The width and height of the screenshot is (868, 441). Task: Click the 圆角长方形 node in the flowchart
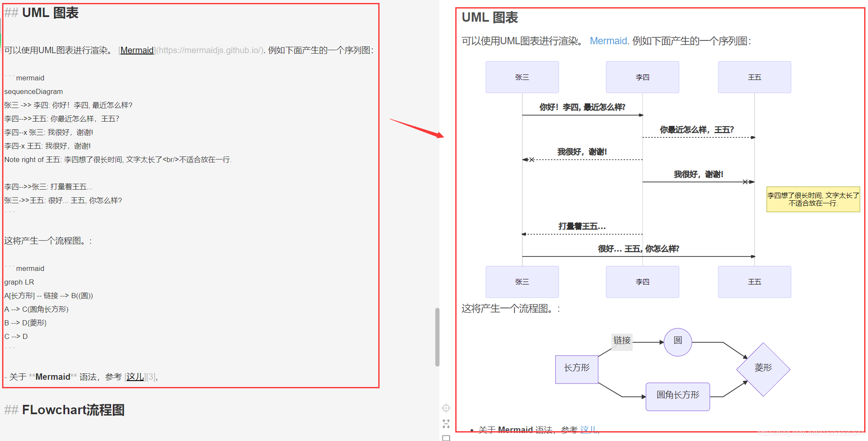[678, 397]
